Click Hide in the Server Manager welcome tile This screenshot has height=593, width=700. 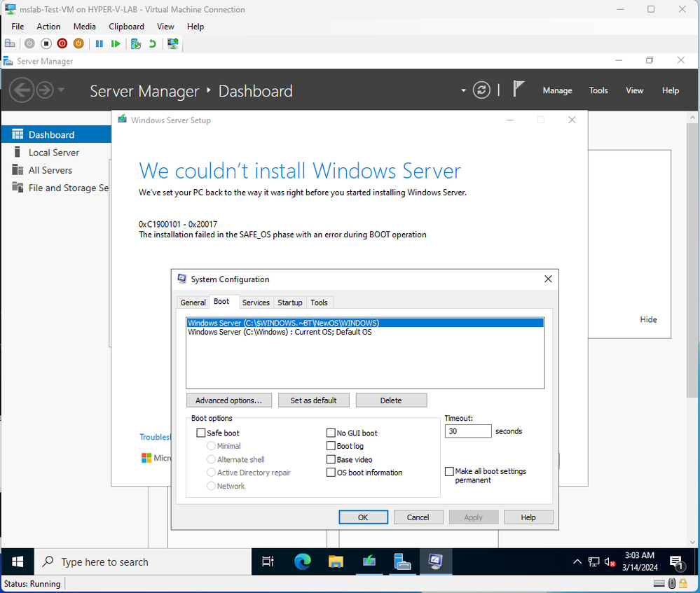pyautogui.click(x=648, y=319)
